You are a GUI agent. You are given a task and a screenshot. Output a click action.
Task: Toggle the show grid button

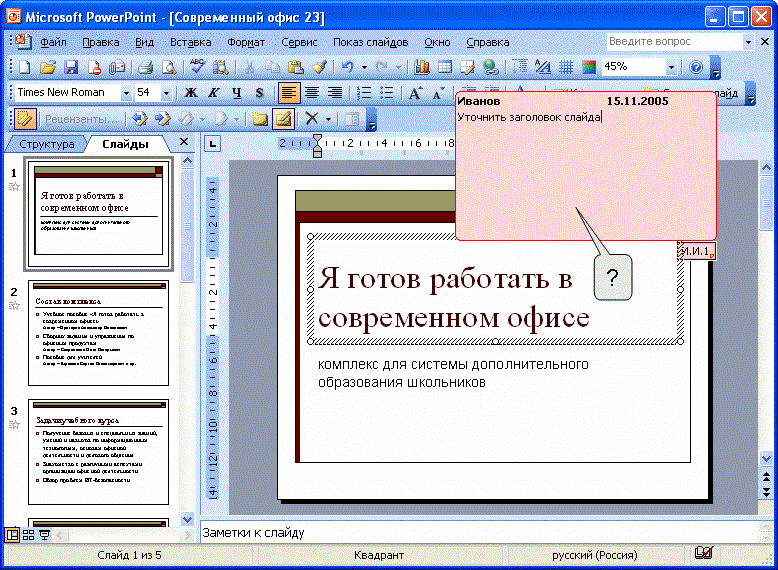[566, 67]
